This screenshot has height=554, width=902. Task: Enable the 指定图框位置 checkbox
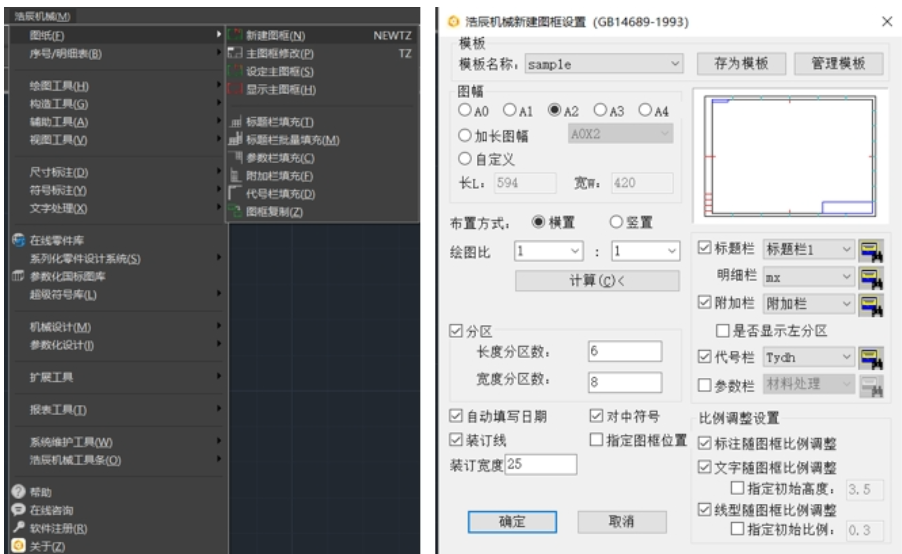(x=597, y=439)
